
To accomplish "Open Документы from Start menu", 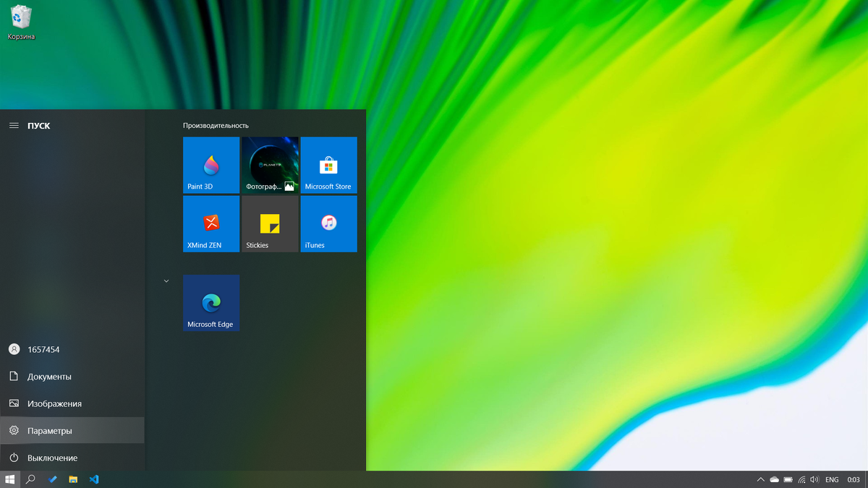I will point(72,377).
